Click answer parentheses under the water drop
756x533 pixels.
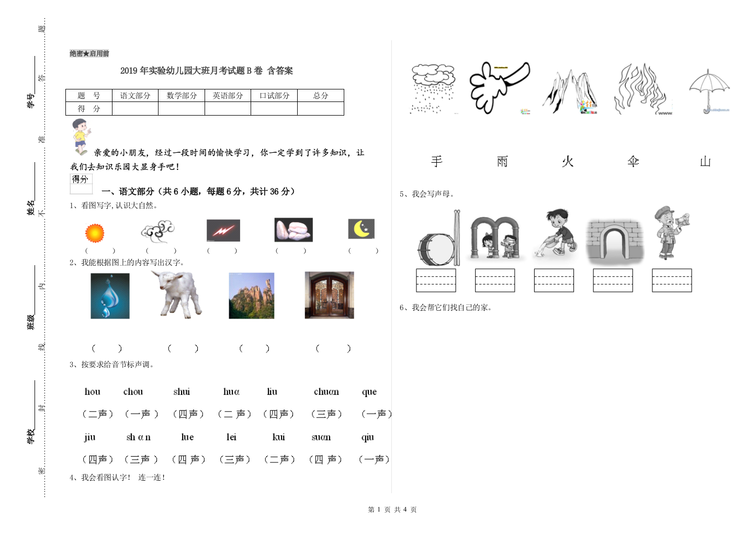[107, 348]
